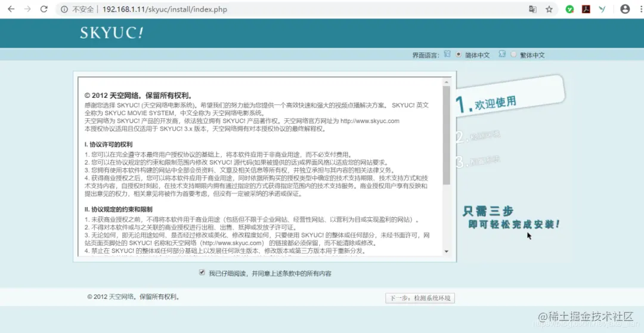Click the translate page icon in address bar
Viewport: 644px width, 333px height.
(532, 9)
